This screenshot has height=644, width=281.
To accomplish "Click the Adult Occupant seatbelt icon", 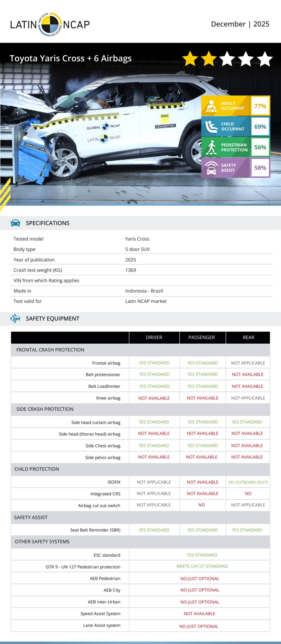I will (211, 106).
